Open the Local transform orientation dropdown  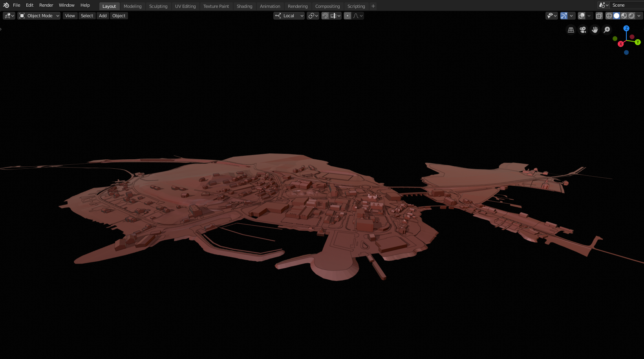click(289, 16)
